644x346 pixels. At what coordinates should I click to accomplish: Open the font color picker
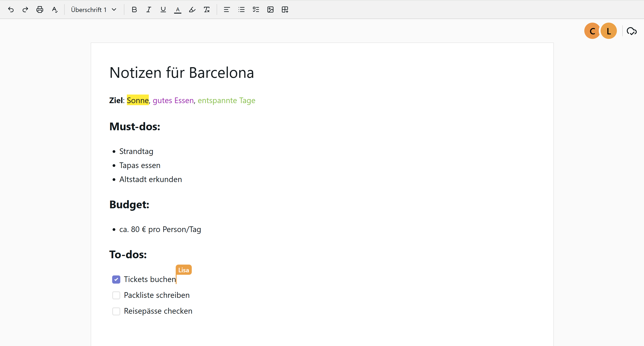(x=178, y=9)
